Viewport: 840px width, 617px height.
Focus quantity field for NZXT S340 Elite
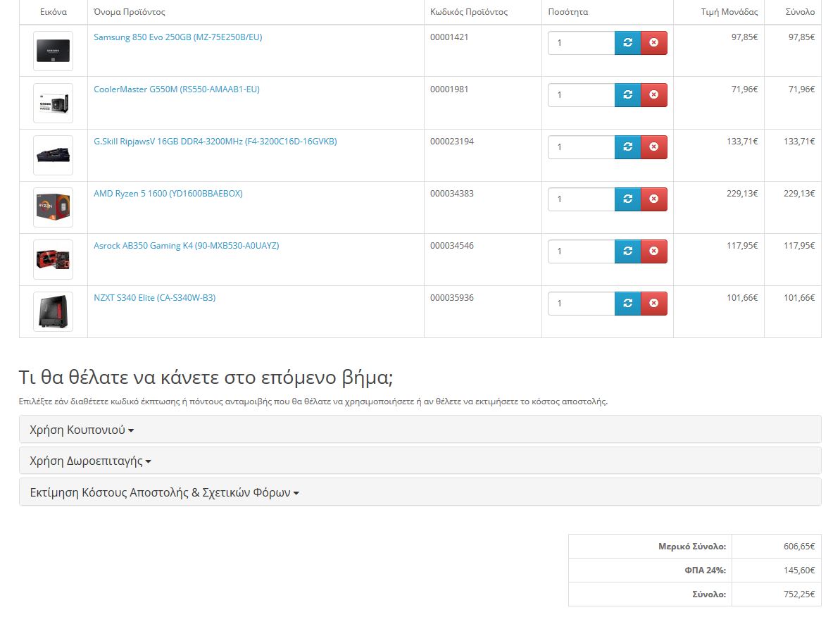tap(582, 304)
